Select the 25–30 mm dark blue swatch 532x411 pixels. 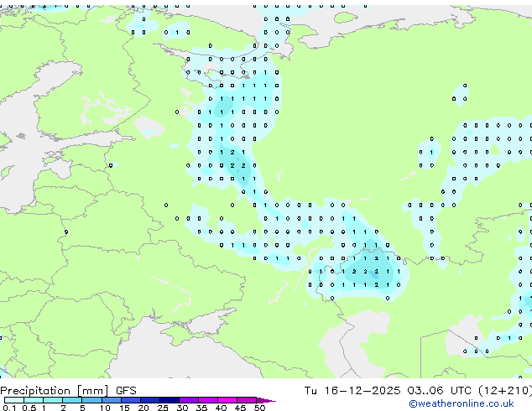click(170, 400)
